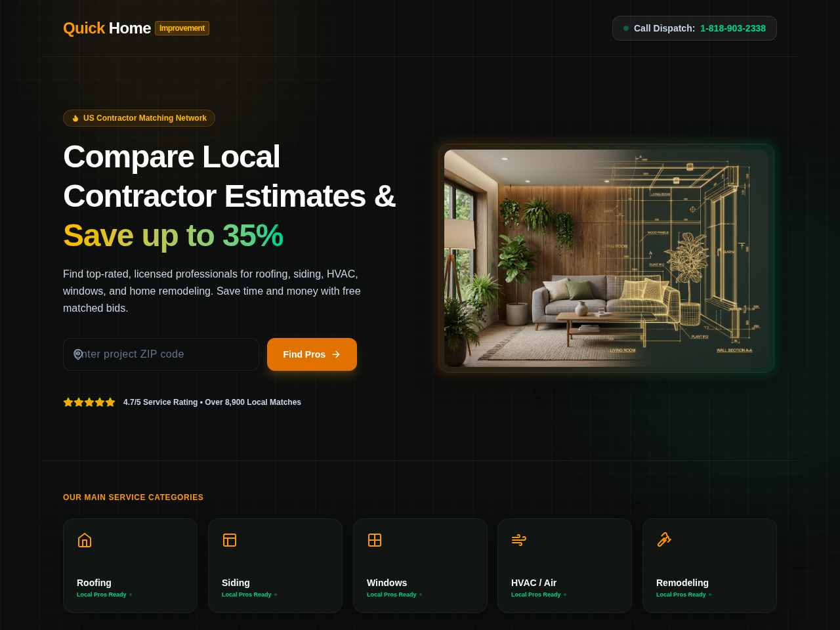
Task: Click the HVAC wind icon
Action: tap(519, 540)
